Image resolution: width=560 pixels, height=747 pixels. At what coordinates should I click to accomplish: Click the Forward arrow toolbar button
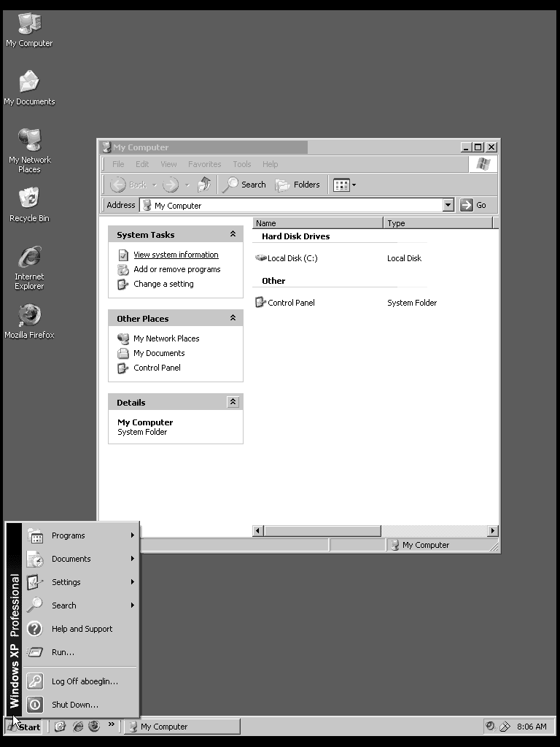[x=171, y=185]
